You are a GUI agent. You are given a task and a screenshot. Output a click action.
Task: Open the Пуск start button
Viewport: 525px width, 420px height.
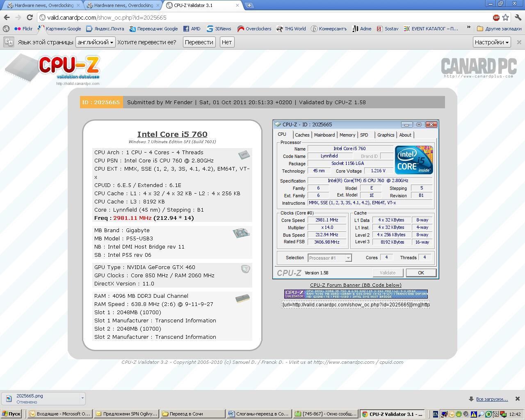(x=11, y=414)
